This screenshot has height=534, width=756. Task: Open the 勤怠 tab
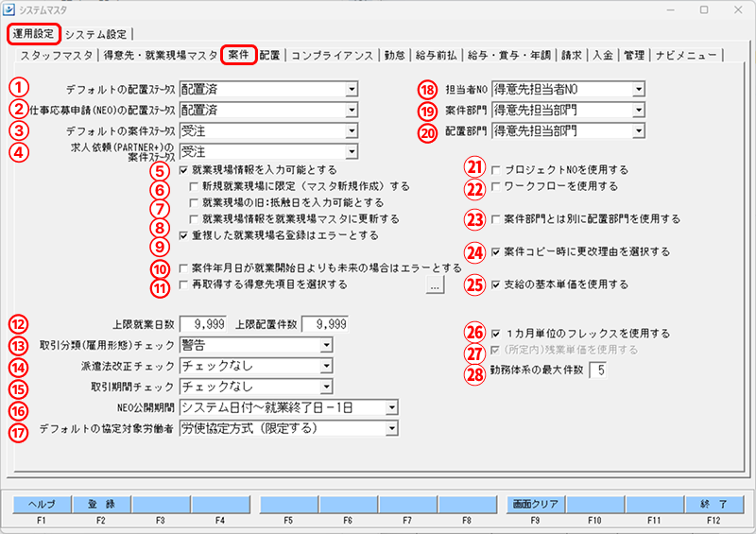tap(394, 55)
